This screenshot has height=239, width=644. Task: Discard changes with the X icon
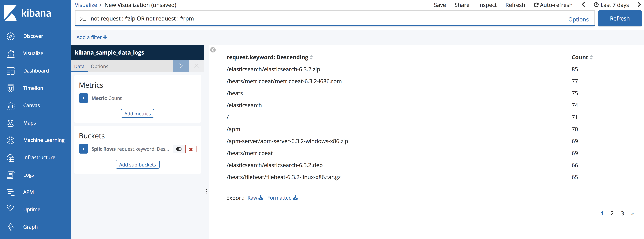pos(196,66)
